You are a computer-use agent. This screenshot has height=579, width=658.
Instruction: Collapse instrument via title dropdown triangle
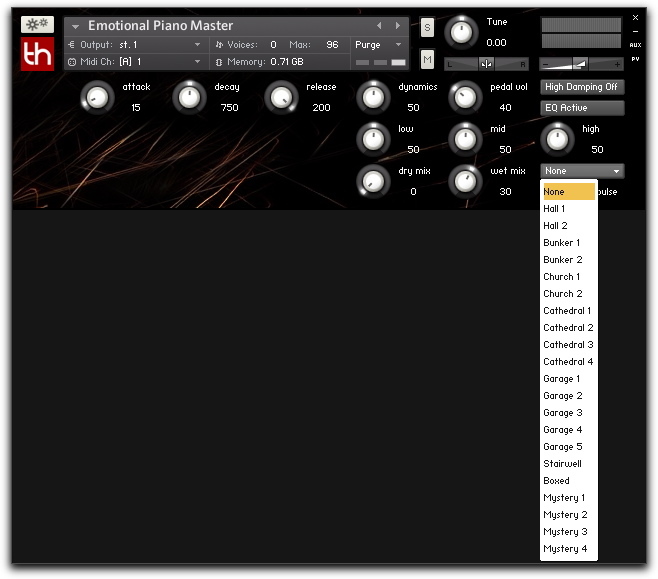point(76,26)
